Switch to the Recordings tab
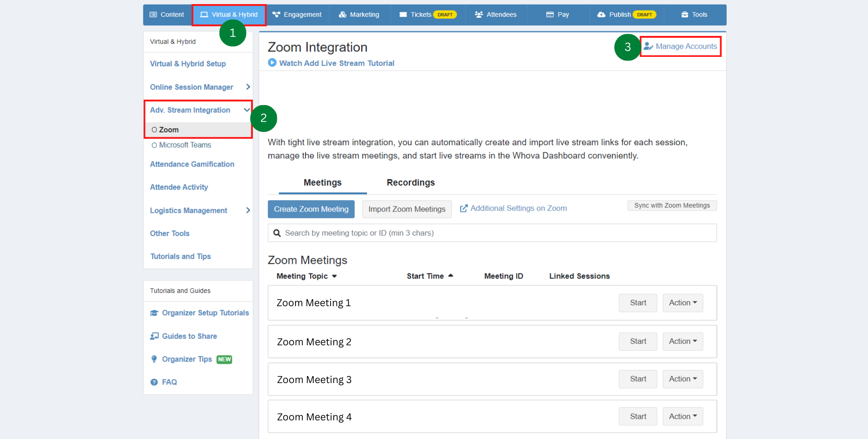The image size is (868, 439). [410, 182]
